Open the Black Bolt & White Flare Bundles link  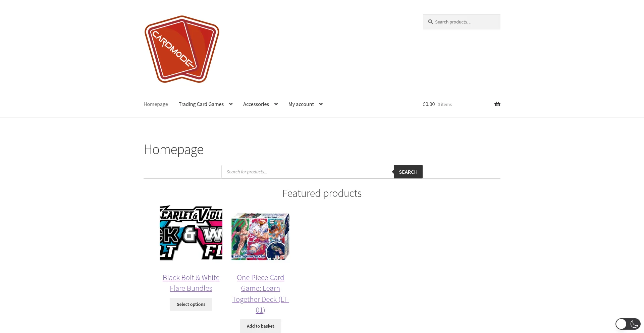pyautogui.click(x=191, y=283)
